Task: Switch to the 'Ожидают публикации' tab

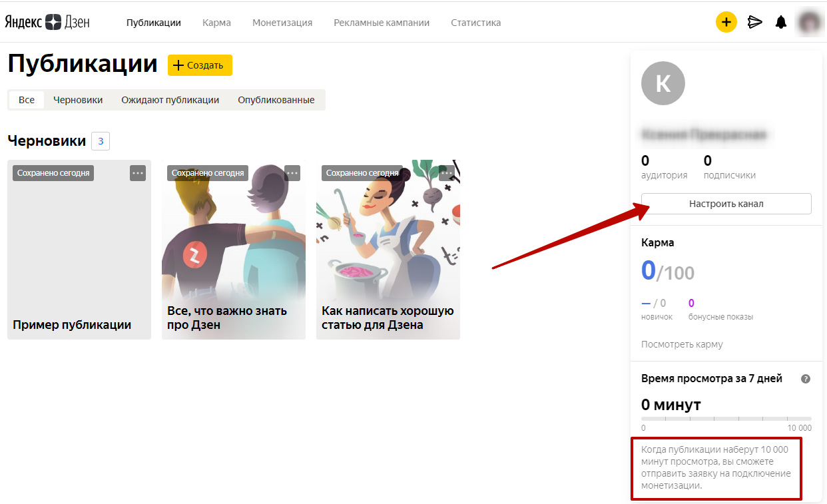Action: (170, 100)
